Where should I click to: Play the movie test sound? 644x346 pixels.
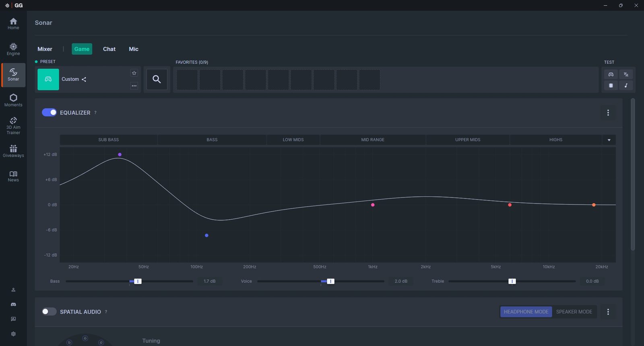point(611,85)
